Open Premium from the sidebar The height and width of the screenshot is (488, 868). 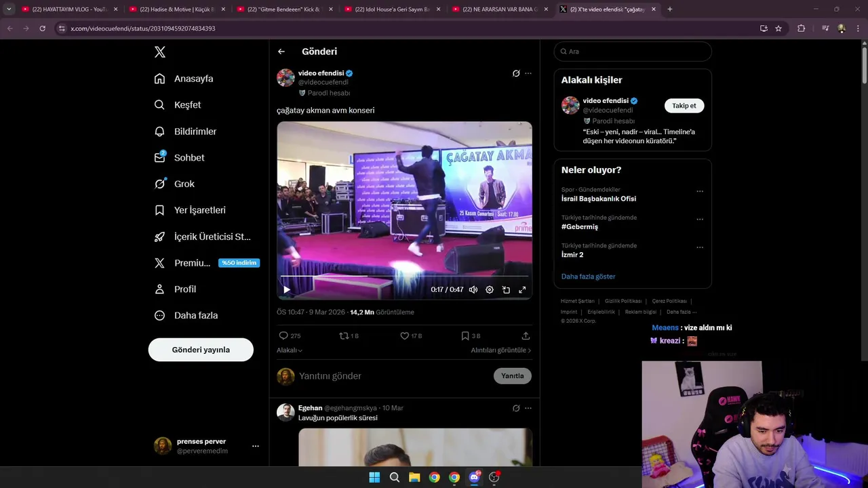click(206, 263)
